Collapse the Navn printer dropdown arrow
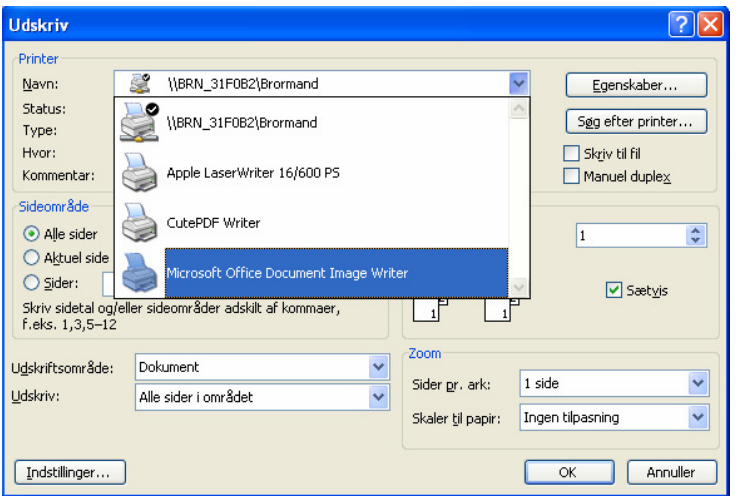 coord(519,84)
